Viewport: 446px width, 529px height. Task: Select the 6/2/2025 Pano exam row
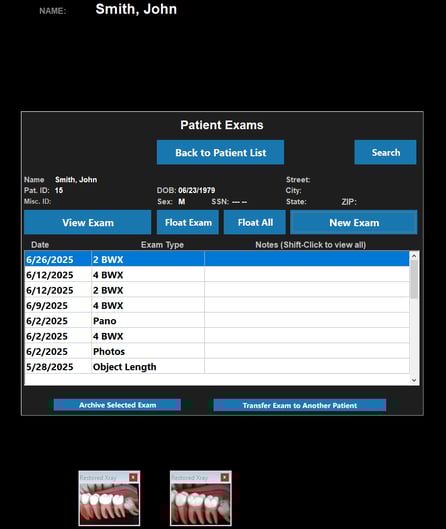217,321
